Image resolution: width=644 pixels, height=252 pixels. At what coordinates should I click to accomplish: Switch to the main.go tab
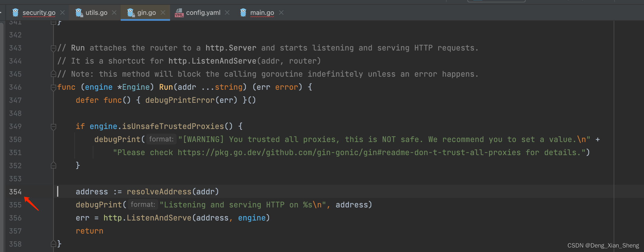(x=262, y=12)
